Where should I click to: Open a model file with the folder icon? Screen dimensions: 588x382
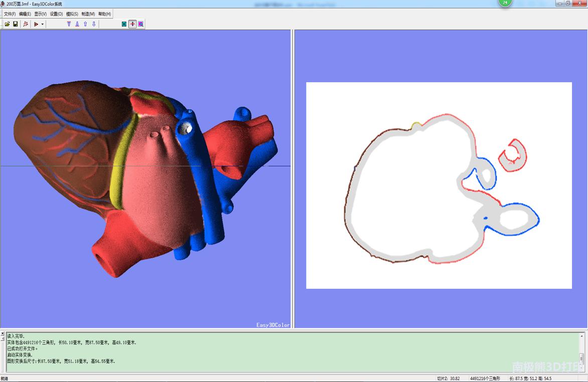(x=7, y=24)
